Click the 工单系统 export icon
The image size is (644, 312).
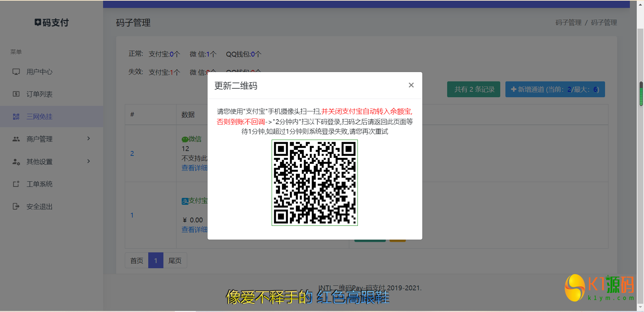pyautogui.click(x=16, y=184)
